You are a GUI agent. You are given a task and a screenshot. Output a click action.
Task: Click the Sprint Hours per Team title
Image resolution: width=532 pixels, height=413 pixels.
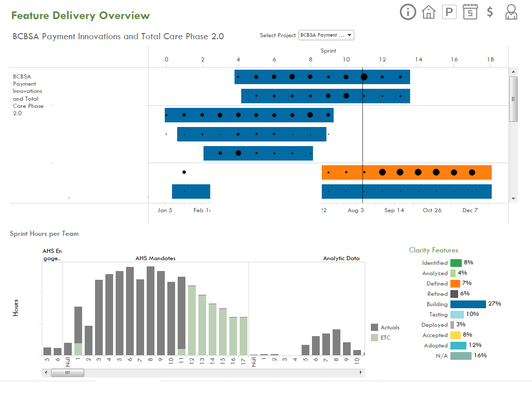coord(44,234)
